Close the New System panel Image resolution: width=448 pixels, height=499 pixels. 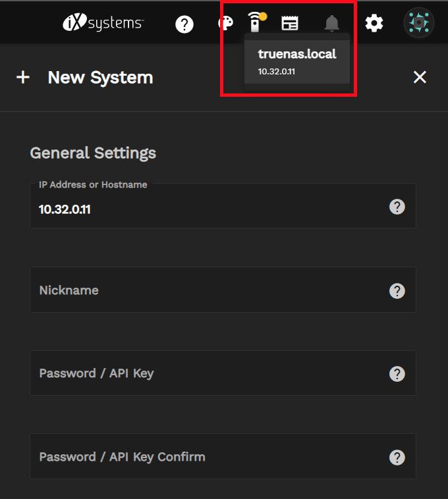point(420,78)
